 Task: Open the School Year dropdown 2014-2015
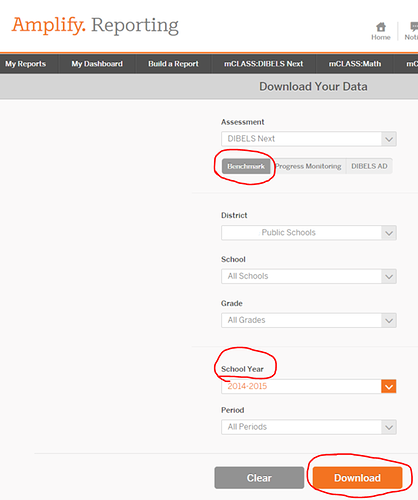tap(309, 386)
